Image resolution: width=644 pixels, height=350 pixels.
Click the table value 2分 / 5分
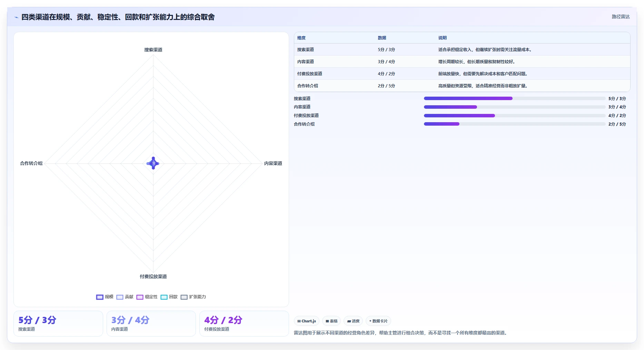tap(386, 86)
